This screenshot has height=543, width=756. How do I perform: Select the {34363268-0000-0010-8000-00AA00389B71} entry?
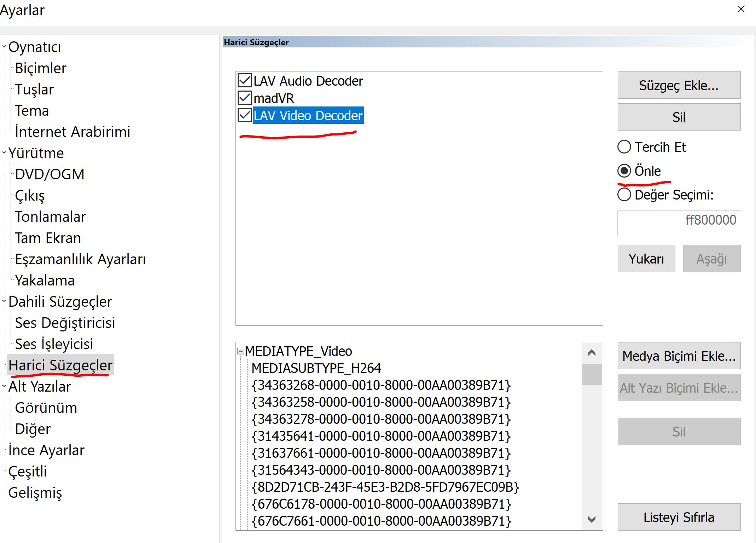coord(381,385)
